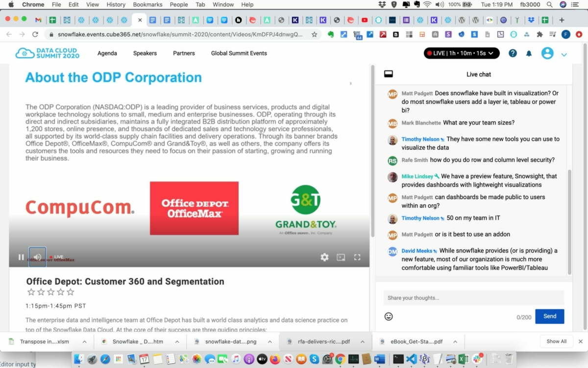Viewport: 588px width, 368px height.
Task: Open the Bookmarks menu
Action: click(147, 4)
